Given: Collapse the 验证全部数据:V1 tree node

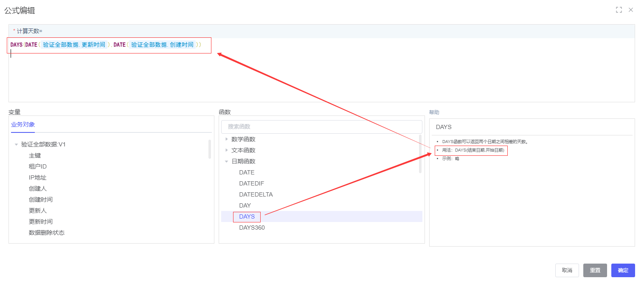Looking at the screenshot, I should point(17,145).
